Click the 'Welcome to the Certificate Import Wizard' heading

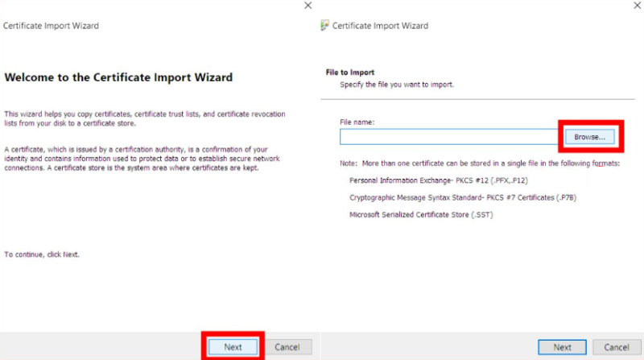click(118, 77)
